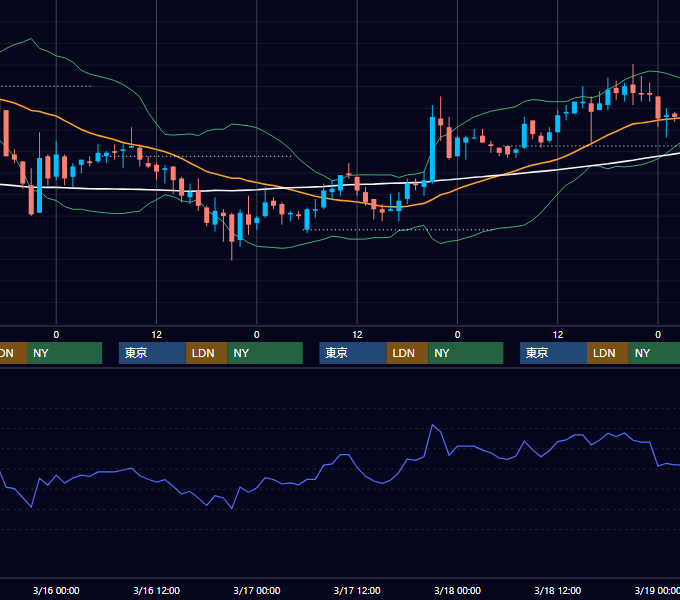Click the 3/16 00:00 date label

(x=56, y=590)
